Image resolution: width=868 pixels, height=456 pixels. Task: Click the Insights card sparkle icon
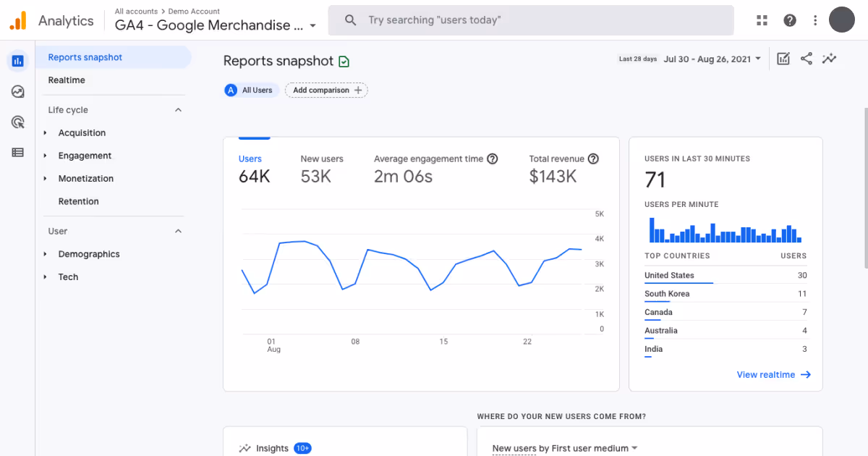245,448
